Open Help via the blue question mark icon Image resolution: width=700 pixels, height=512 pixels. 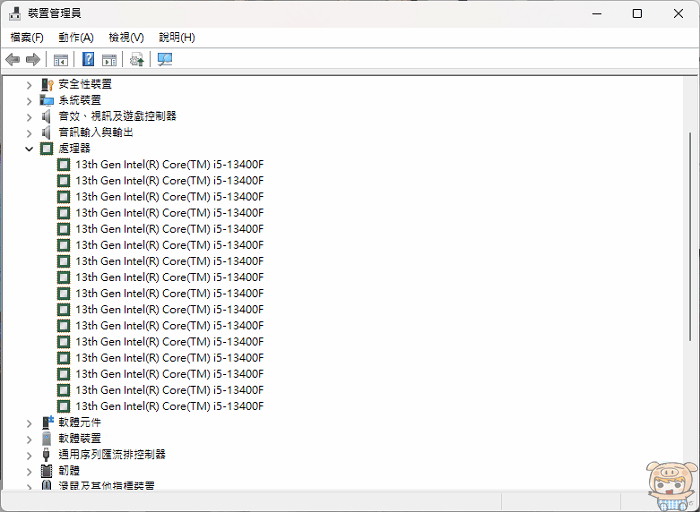[88, 59]
